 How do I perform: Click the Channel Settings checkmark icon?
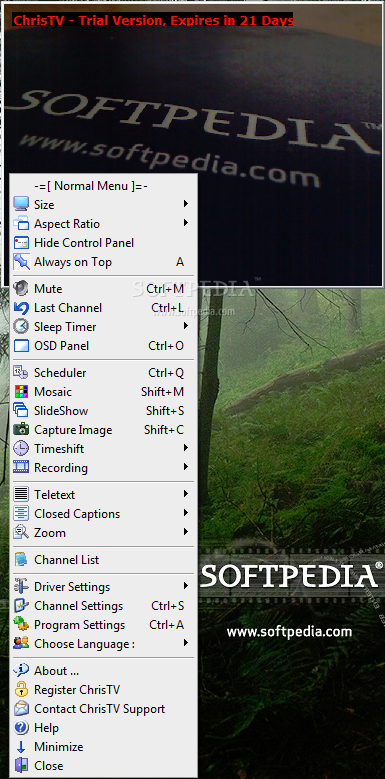pos(21,606)
